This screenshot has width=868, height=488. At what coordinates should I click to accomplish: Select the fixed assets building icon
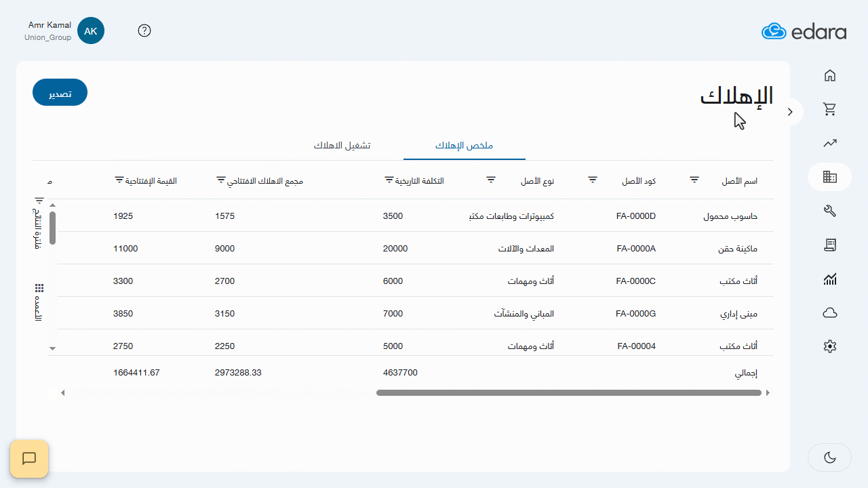[829, 177]
